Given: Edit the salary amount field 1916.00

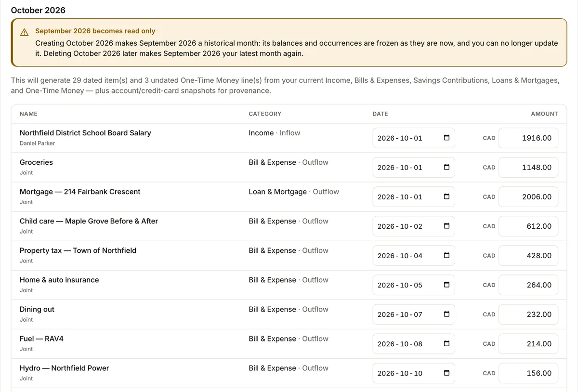Looking at the screenshot, I should [528, 138].
